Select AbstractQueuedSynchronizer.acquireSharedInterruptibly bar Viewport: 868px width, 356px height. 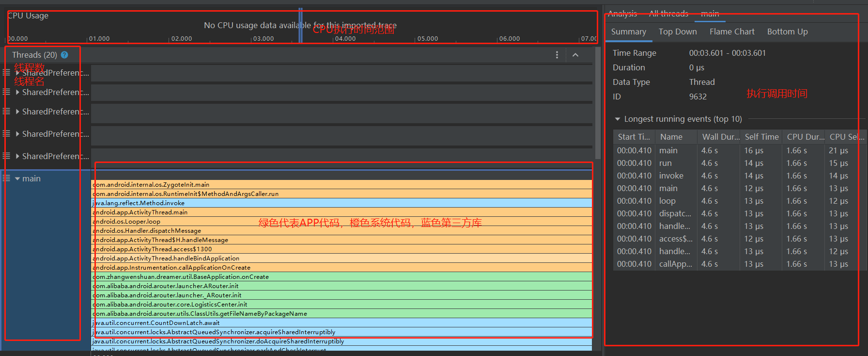(341, 332)
